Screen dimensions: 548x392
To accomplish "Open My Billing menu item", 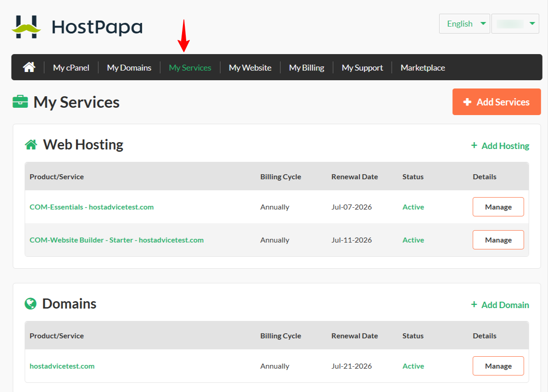I will click(x=306, y=68).
